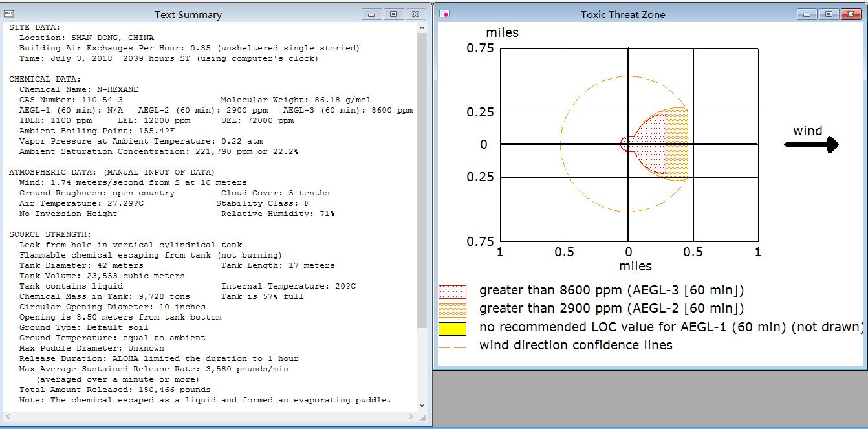Minimize the Text Summary window
Image resolution: width=868 pixels, height=429 pixels.
(x=372, y=14)
